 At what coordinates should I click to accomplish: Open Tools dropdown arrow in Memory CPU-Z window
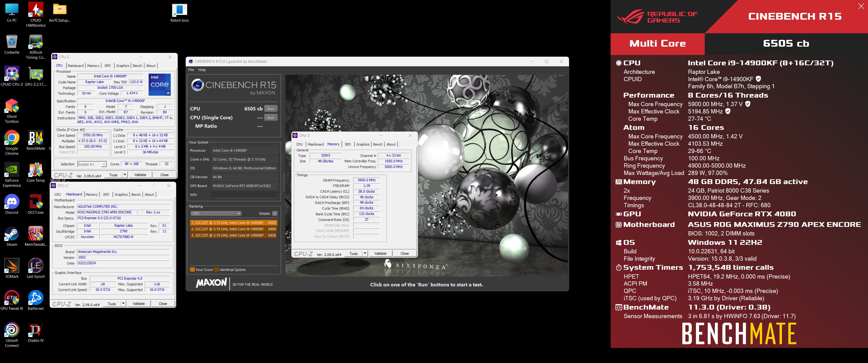[365, 254]
